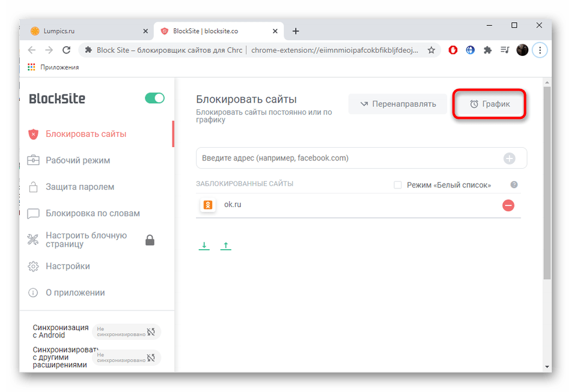Close the Lumpics.ru tab

click(145, 31)
